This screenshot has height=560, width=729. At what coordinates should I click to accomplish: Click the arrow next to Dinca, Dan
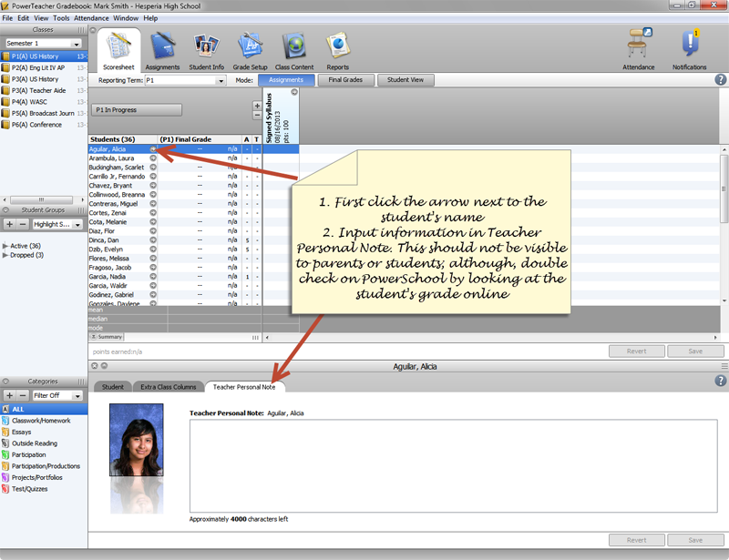153,240
